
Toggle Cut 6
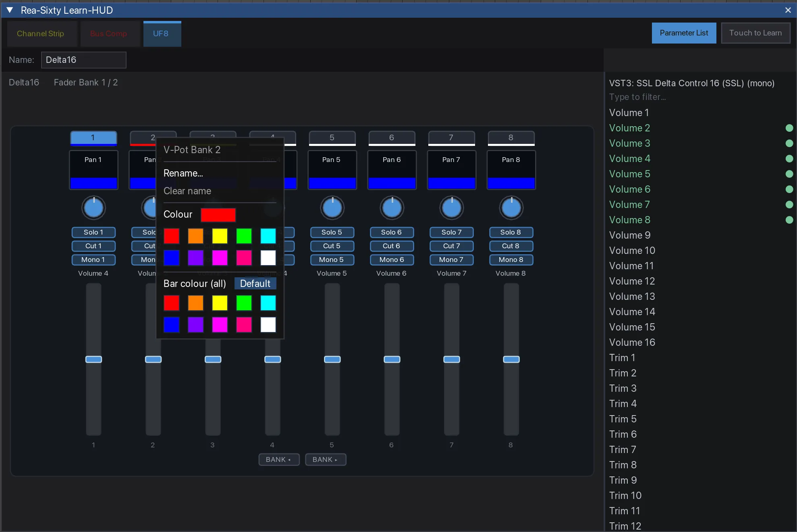(x=392, y=246)
